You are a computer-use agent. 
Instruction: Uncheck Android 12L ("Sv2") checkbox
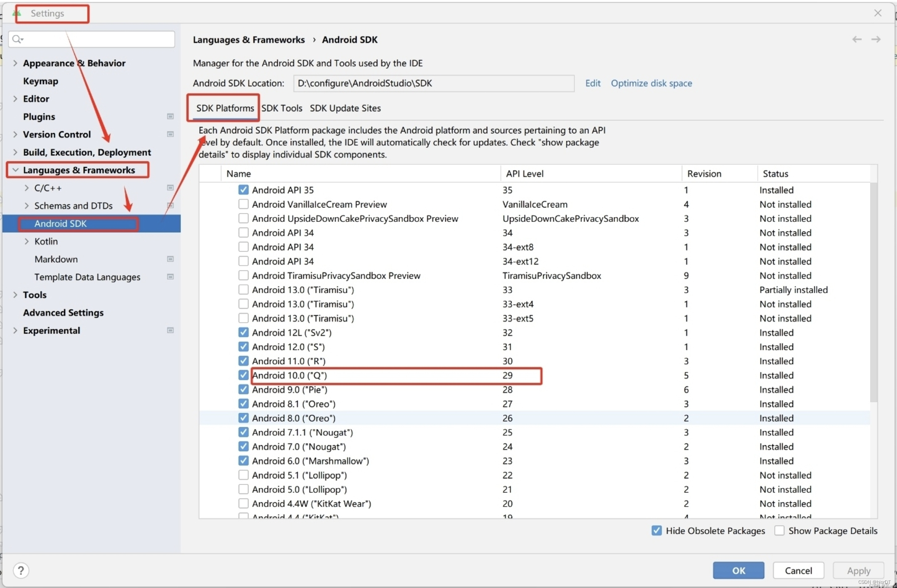coord(243,333)
